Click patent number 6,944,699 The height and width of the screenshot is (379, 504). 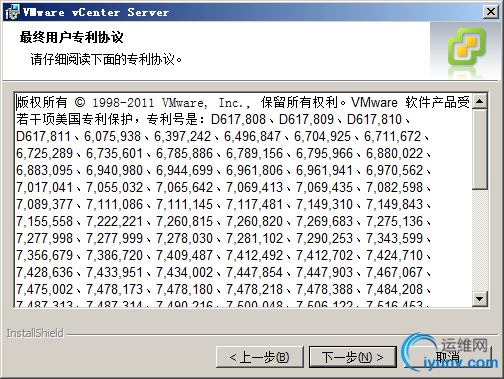[184, 170]
